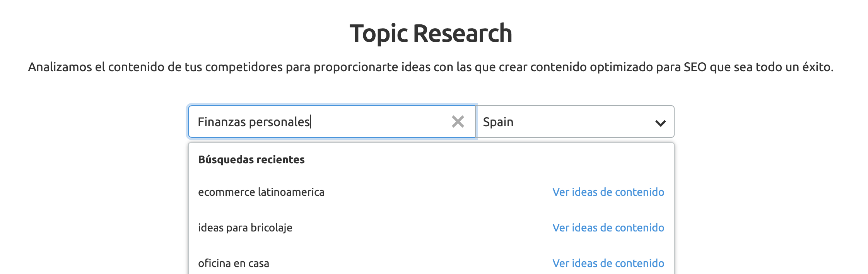Open 'Ver ideas de contenido' for ideas para bricolaje
Screen dimensions: 868x274
coord(608,228)
